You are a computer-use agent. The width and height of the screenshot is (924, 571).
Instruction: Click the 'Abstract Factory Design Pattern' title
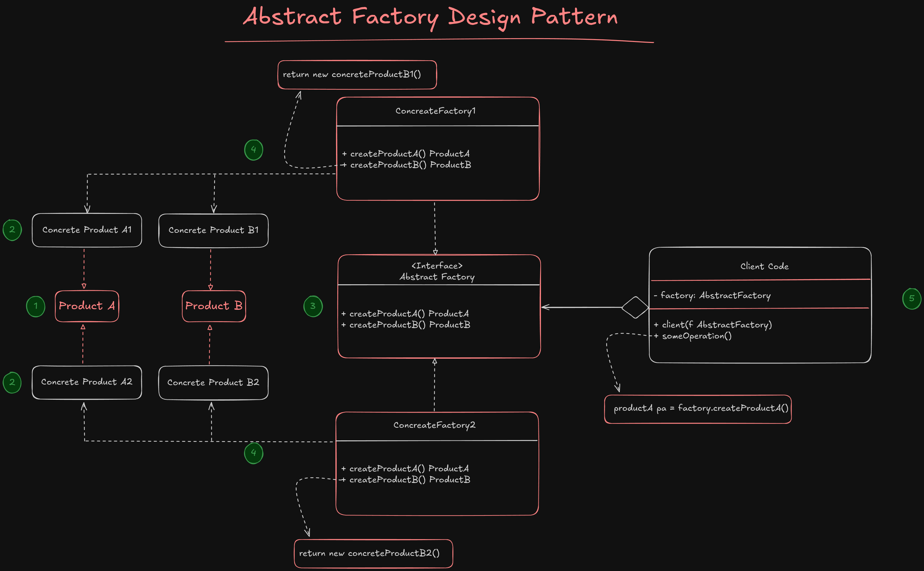[430, 17]
